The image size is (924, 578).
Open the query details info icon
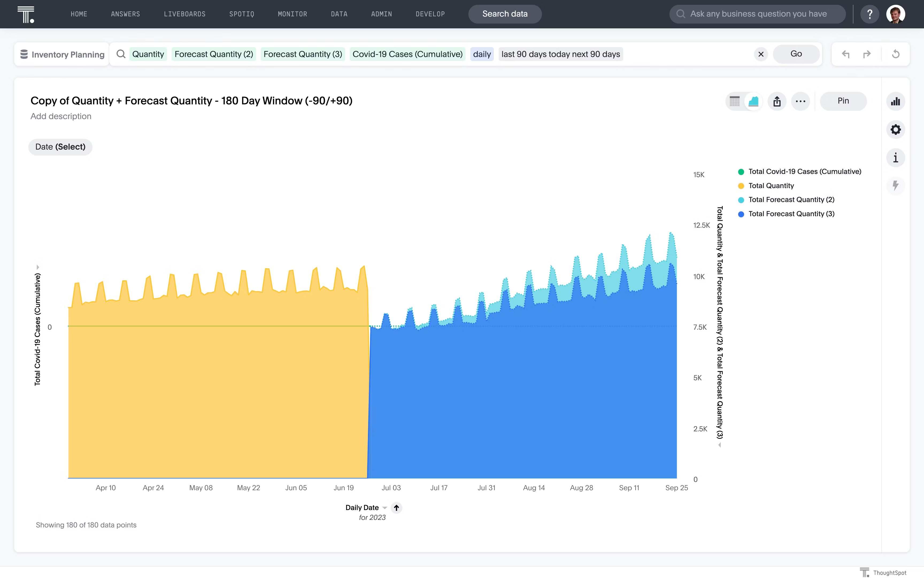click(x=896, y=158)
